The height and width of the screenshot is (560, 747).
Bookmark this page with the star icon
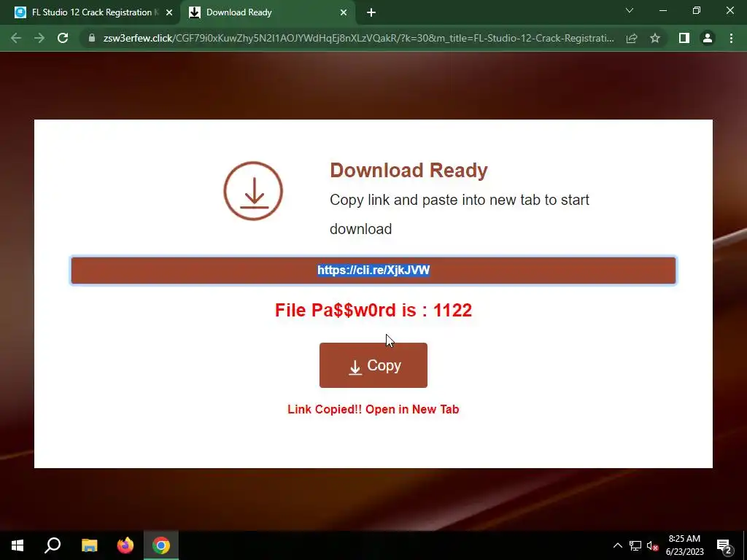(x=655, y=38)
